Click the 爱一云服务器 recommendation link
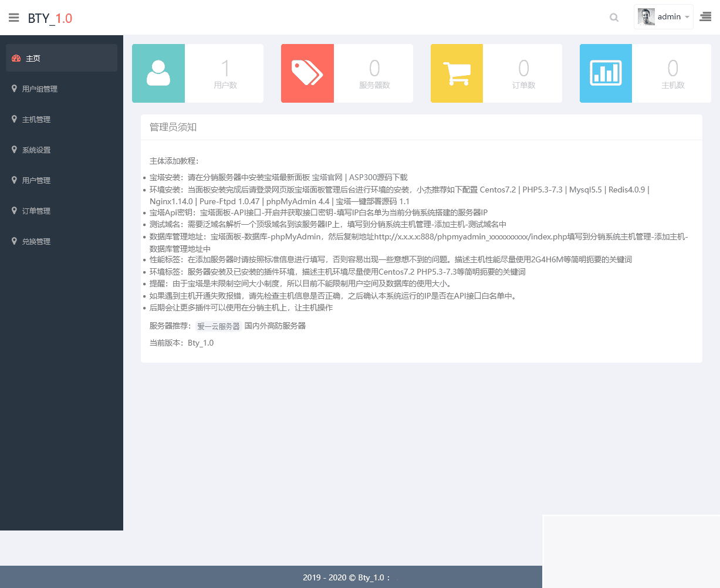 pyautogui.click(x=218, y=326)
